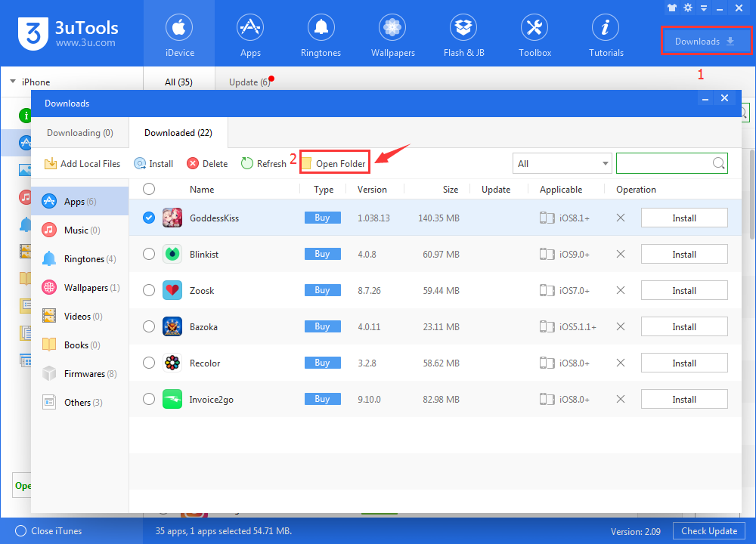Click the Invoice2go app icon
The width and height of the screenshot is (756, 544).
point(172,399)
